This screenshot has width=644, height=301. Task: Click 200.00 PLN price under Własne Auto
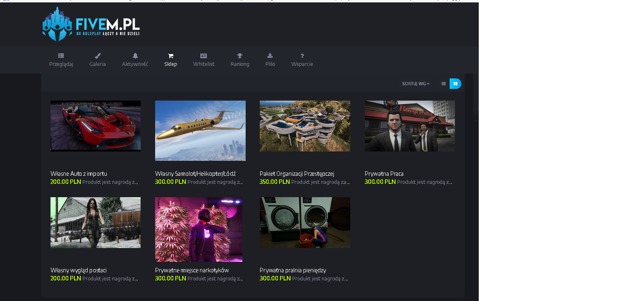click(66, 182)
